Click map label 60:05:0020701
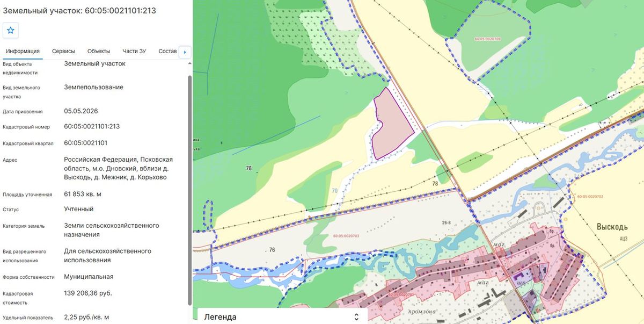Screen dimensions: 644x324 [402, 294]
